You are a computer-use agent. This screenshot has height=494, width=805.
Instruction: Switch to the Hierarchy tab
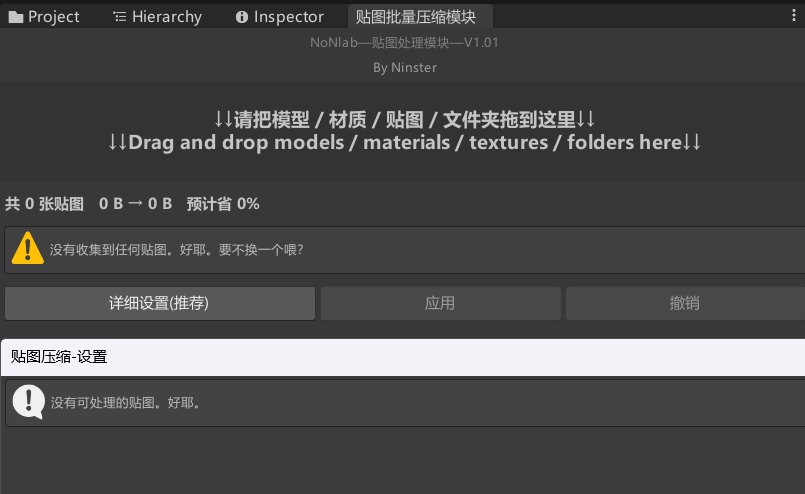pyautogui.click(x=157, y=16)
